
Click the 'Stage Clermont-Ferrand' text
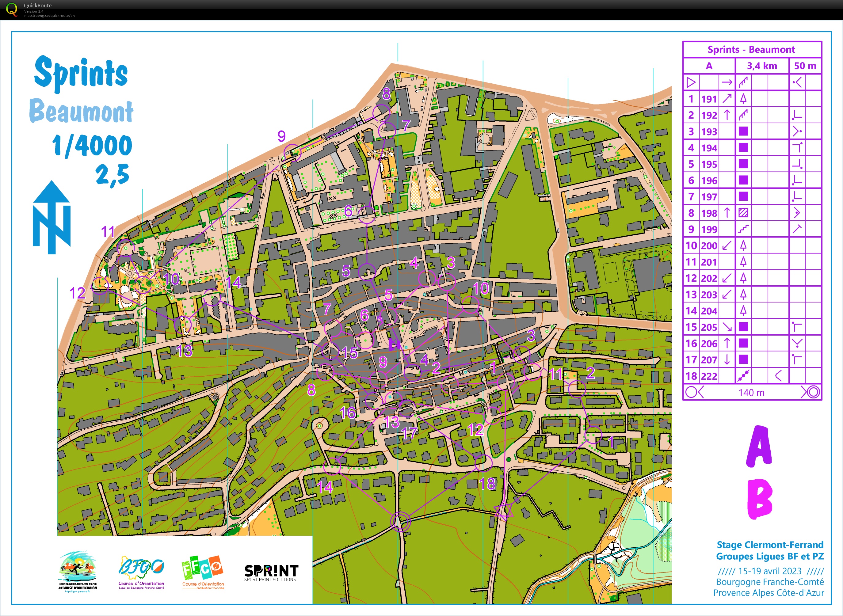click(x=770, y=545)
